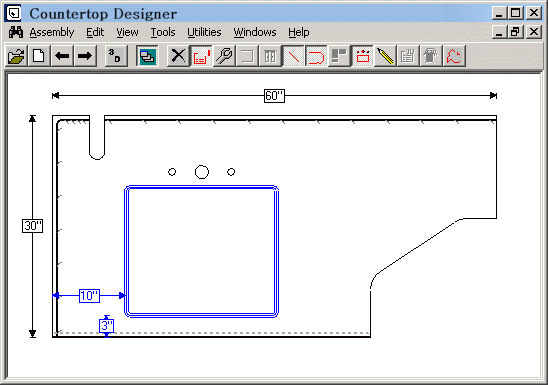
Task: Click the blue 10" offset dimension
Action: 89,296
